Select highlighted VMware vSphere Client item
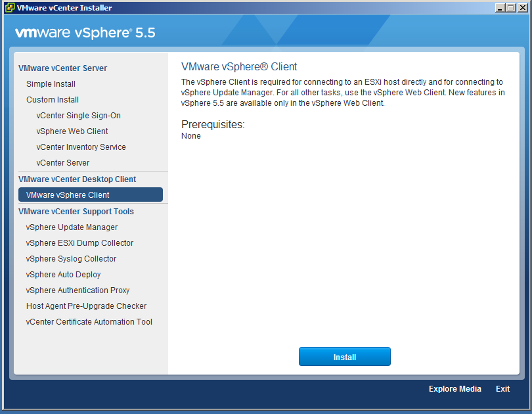The height and width of the screenshot is (414, 532). [x=91, y=195]
